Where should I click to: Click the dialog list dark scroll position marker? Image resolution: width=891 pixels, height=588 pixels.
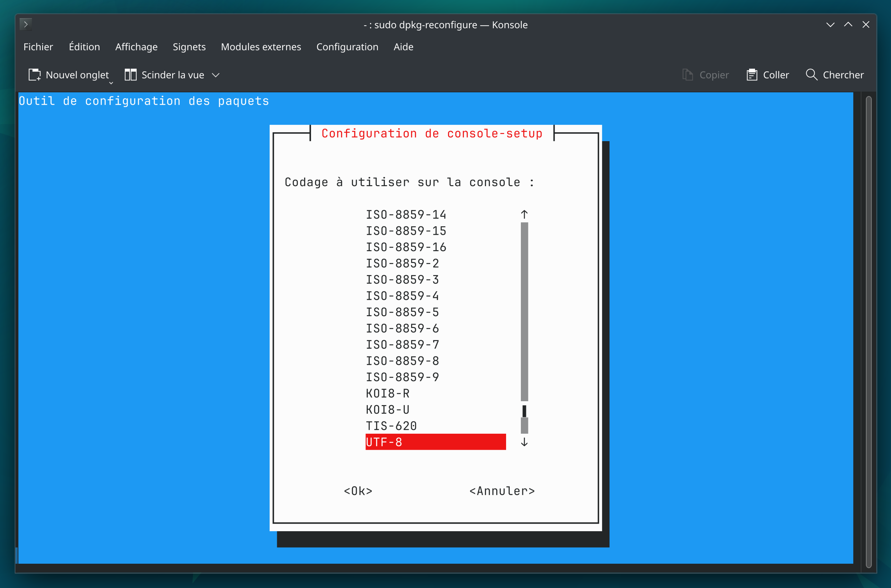pos(524,411)
